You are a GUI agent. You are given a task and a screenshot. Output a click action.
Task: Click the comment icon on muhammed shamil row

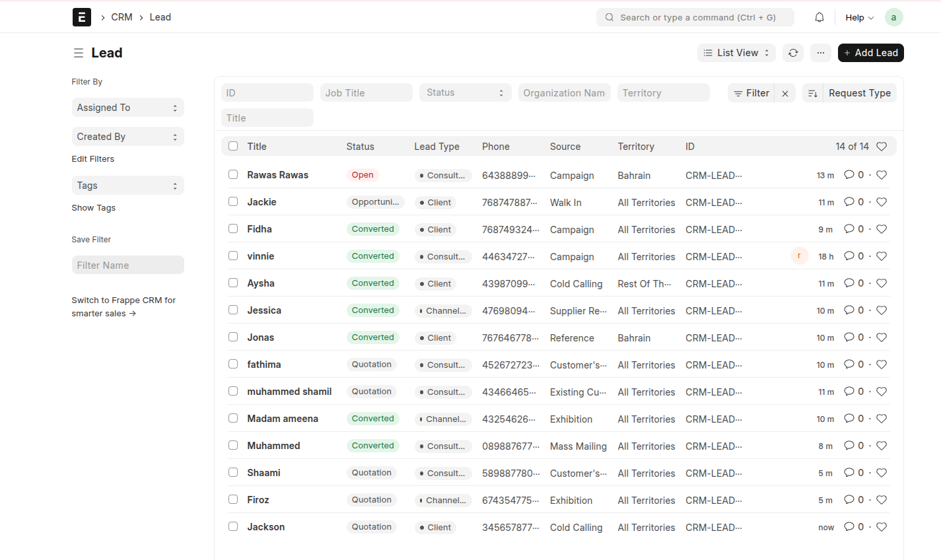[x=849, y=392]
